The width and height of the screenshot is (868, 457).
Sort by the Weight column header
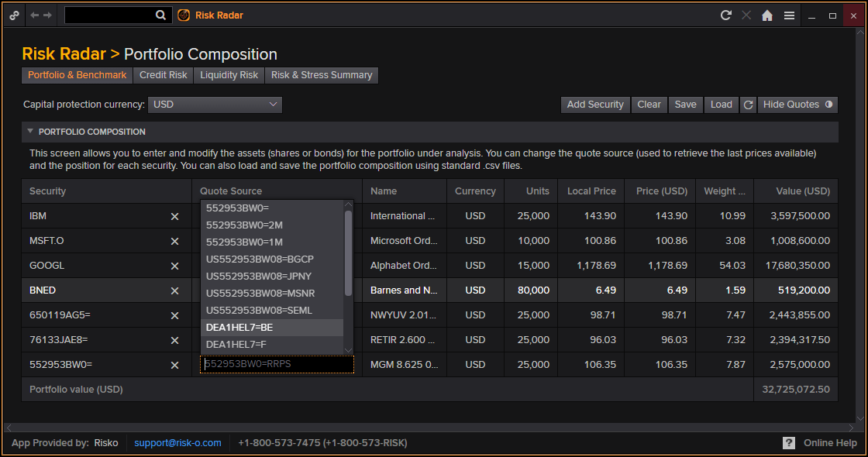[x=725, y=191]
